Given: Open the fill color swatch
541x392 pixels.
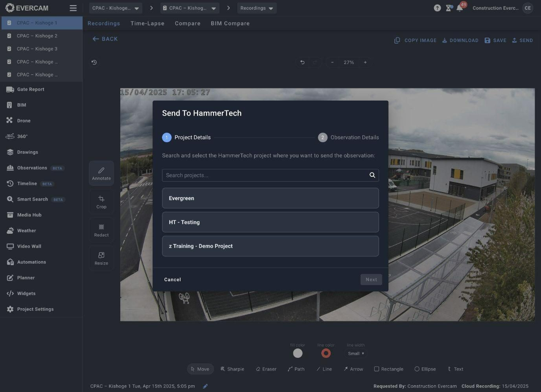Looking at the screenshot, I should (x=298, y=353).
